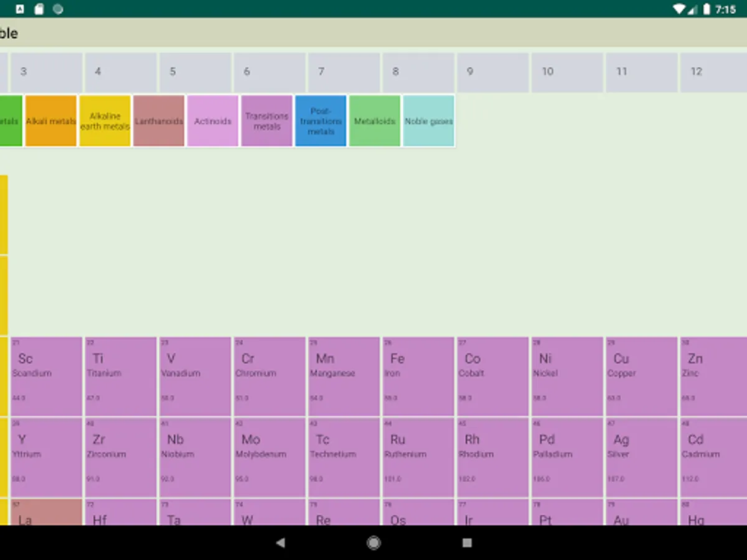
Task: Open the Molybdenum (Mo) element tile
Action: tap(270, 457)
